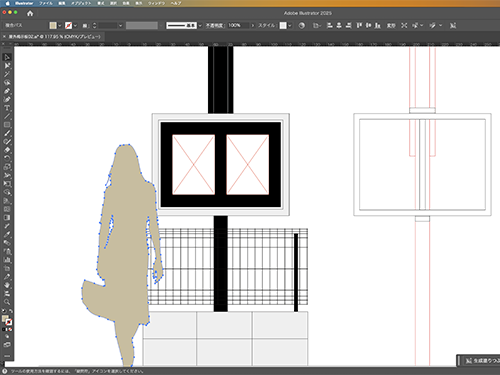Set toolbox paint mode to Color
500x375 pixels.
pos(4,329)
